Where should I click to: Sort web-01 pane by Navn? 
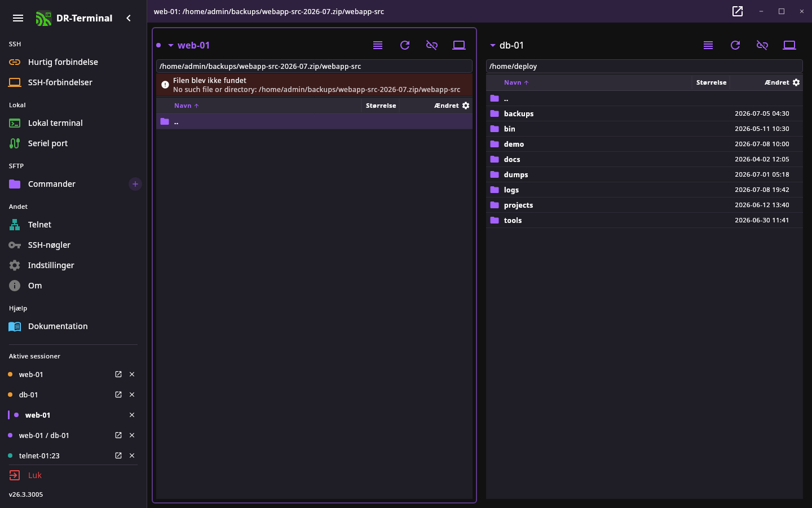coord(186,106)
